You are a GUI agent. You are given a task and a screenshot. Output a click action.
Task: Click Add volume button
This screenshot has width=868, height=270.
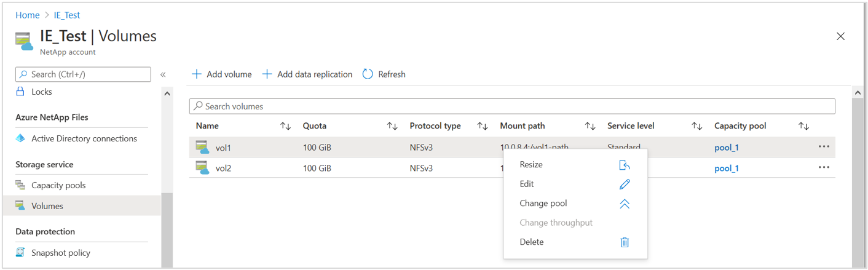[222, 74]
